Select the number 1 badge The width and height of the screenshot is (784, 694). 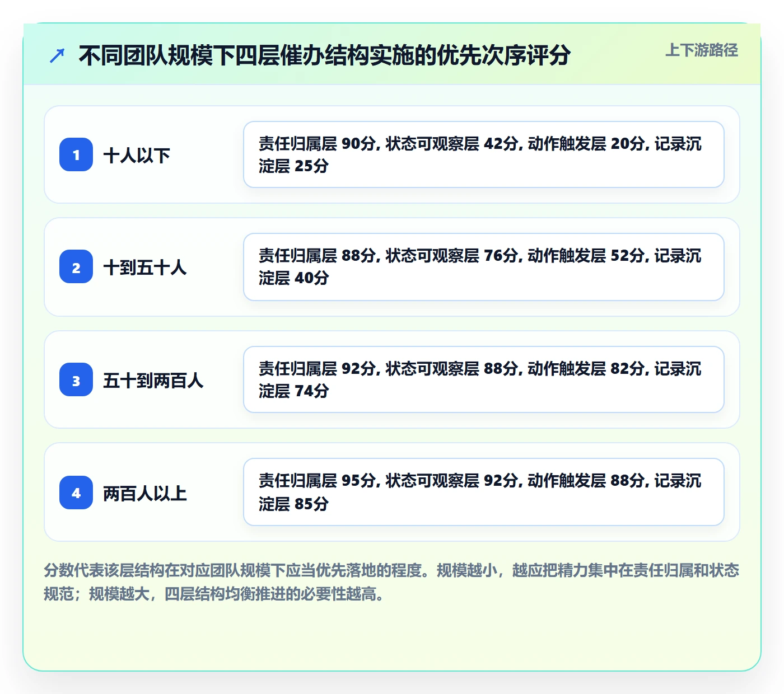[x=76, y=154]
